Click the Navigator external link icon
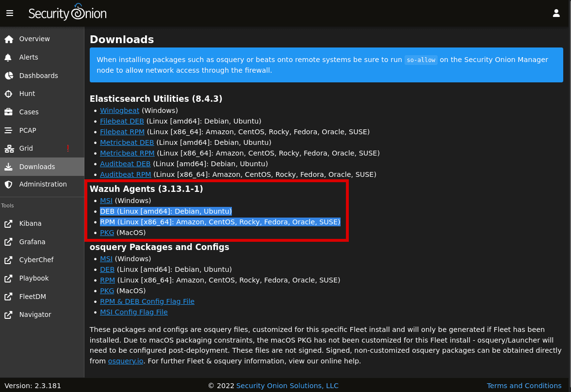Image resolution: width=571 pixels, height=392 pixels. coord(8,314)
